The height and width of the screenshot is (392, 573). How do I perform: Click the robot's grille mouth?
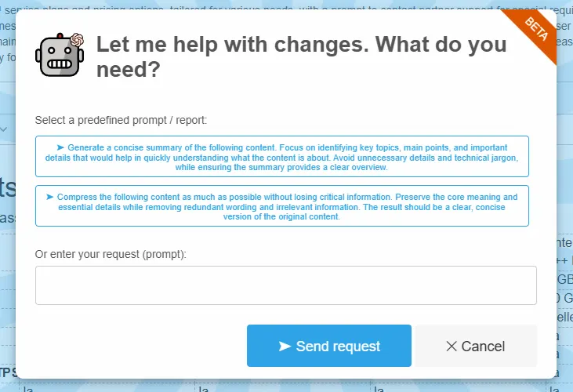[60, 64]
